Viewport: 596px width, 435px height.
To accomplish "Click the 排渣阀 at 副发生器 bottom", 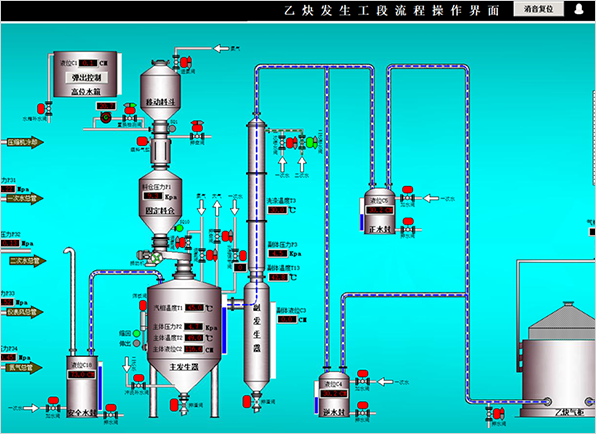I will 252,401.
